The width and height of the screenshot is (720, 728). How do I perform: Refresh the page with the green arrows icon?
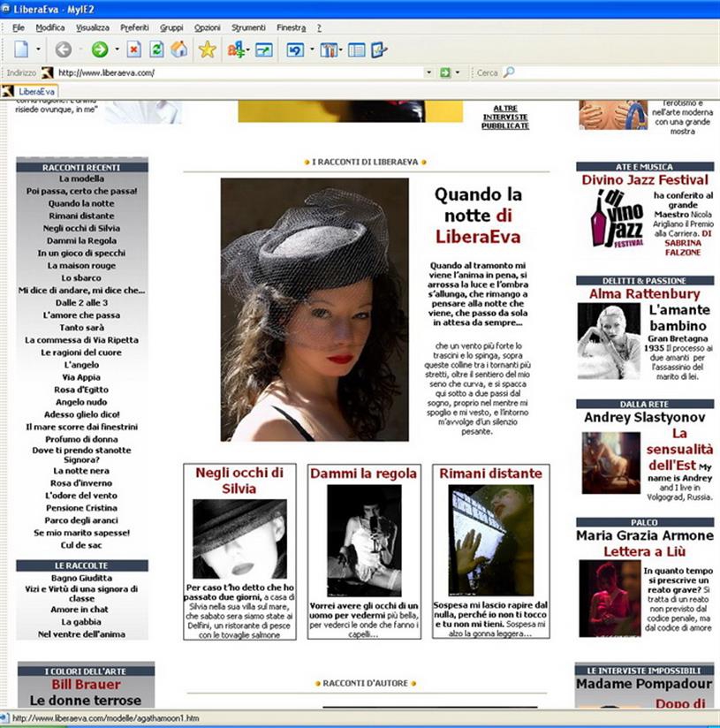156,49
